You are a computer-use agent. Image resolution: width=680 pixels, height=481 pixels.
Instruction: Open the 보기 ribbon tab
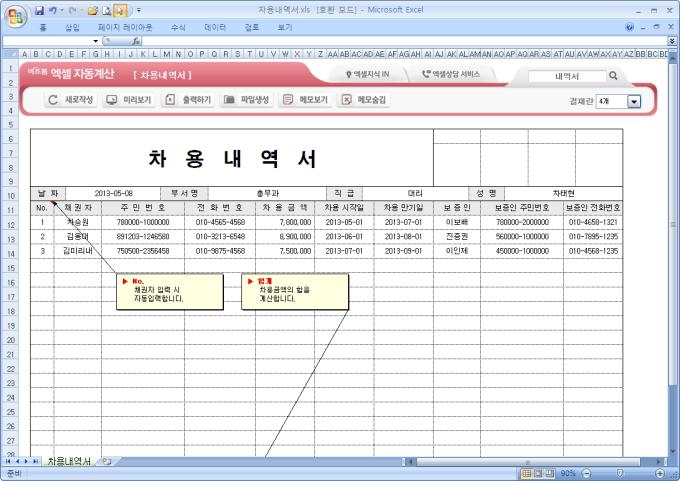pos(284,27)
